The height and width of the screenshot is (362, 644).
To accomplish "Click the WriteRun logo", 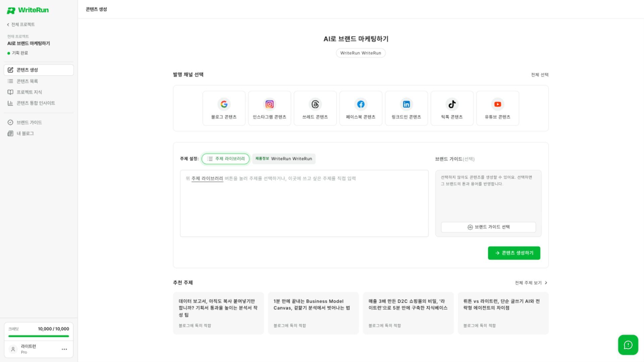I will click(28, 10).
